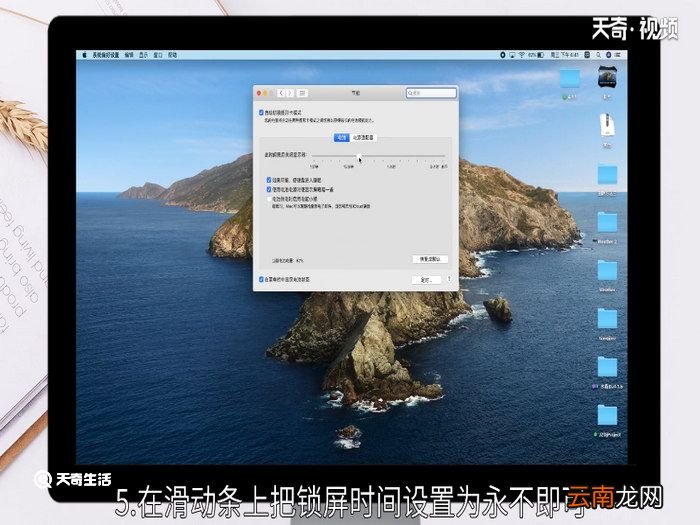Open Spotlight search magnifier in menu bar
The width and height of the screenshot is (700, 525).
598,55
